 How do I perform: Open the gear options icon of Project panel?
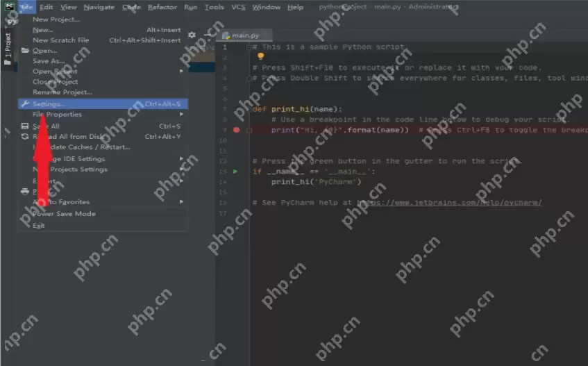(192, 35)
